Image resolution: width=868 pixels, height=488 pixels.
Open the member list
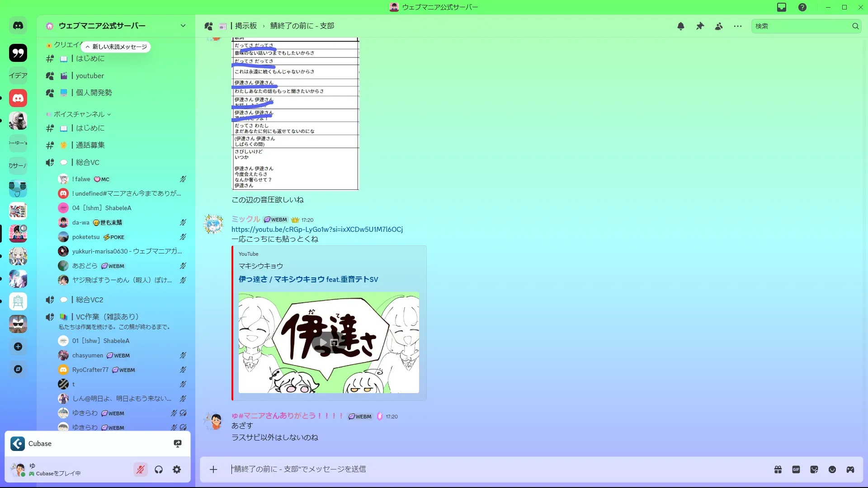pos(719,26)
